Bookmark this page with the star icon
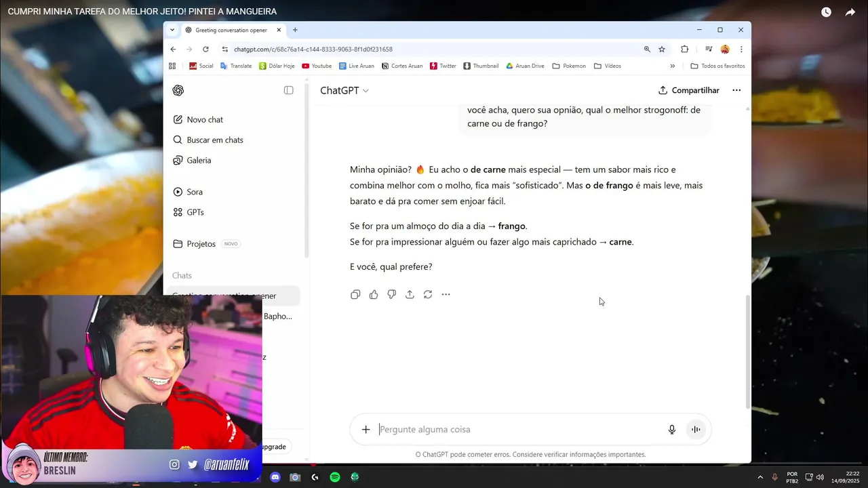Screen dimensions: 868x488 click(x=662, y=49)
